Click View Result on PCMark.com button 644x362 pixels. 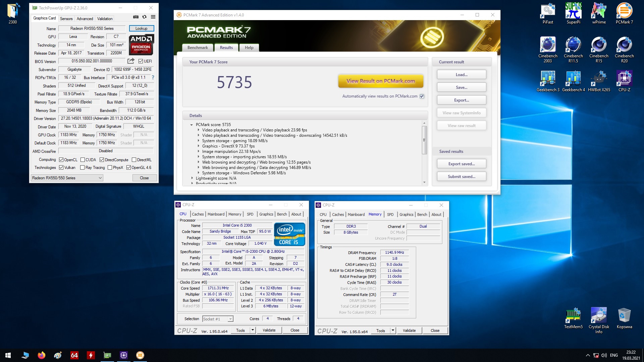(381, 81)
